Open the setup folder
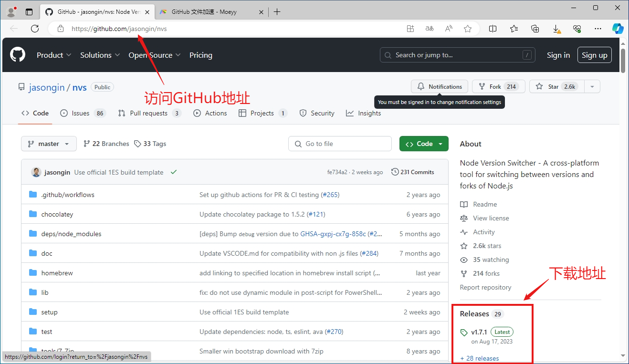The width and height of the screenshot is (629, 364). pos(49,312)
